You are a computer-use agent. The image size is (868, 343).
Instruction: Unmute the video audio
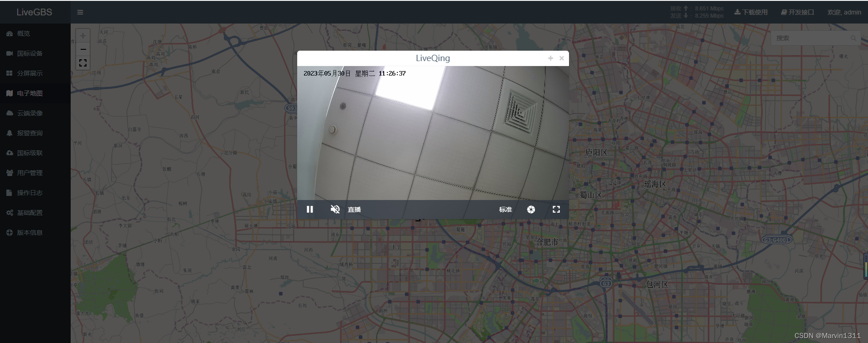(335, 210)
